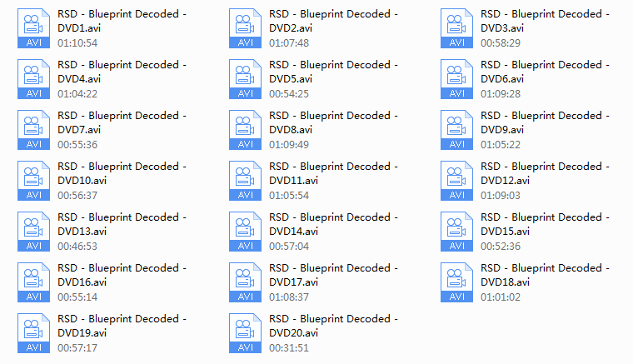Click the DVD15.avi file name
This screenshot has width=633, height=364.
coord(545,224)
